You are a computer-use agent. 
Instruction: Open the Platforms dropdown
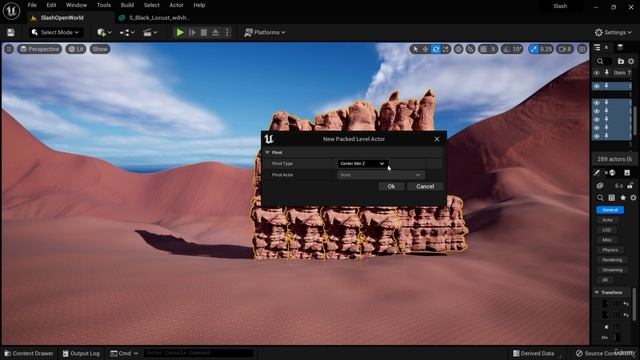[x=264, y=32]
